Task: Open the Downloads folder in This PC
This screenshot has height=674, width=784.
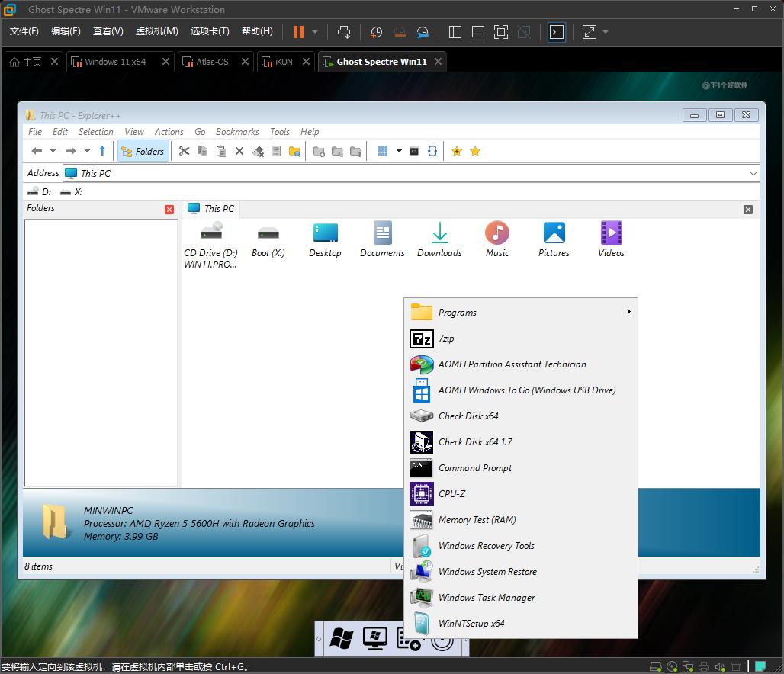Action: coord(439,239)
